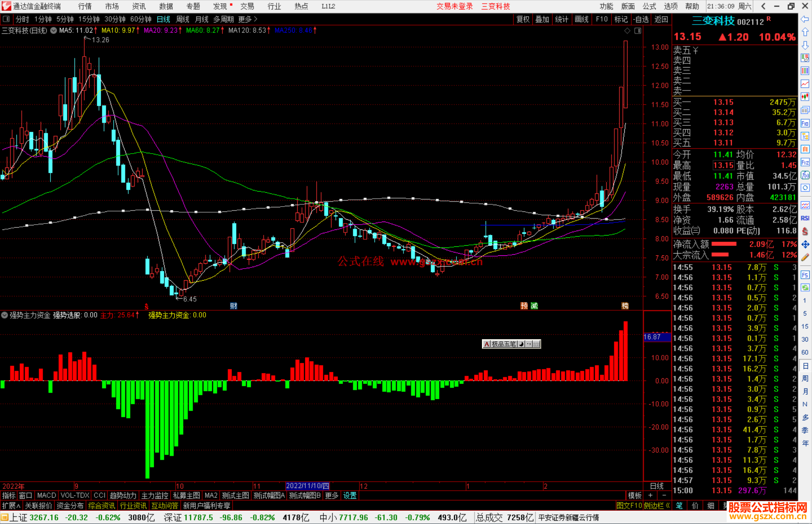Click the 画线 drawing button
812x524 pixels.
click(581, 19)
